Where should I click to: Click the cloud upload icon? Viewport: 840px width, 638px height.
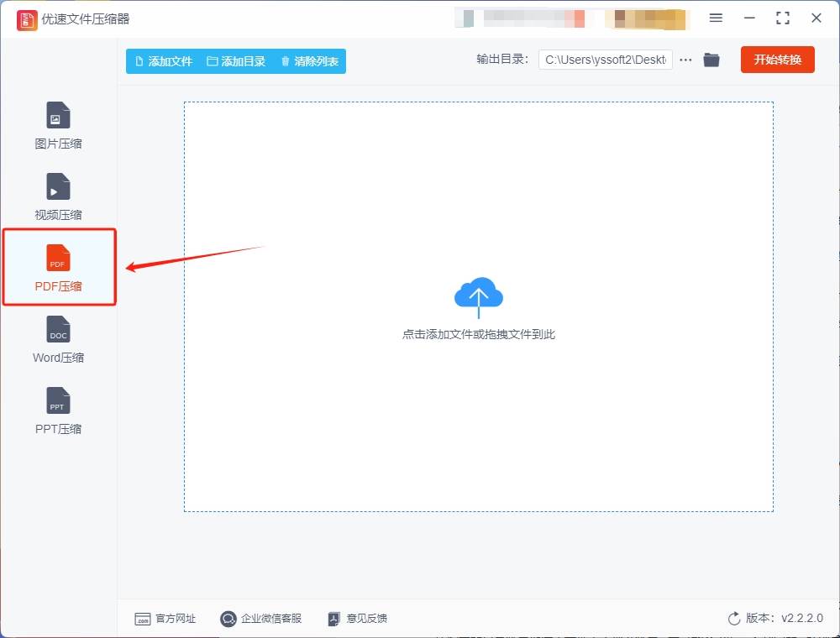(479, 296)
